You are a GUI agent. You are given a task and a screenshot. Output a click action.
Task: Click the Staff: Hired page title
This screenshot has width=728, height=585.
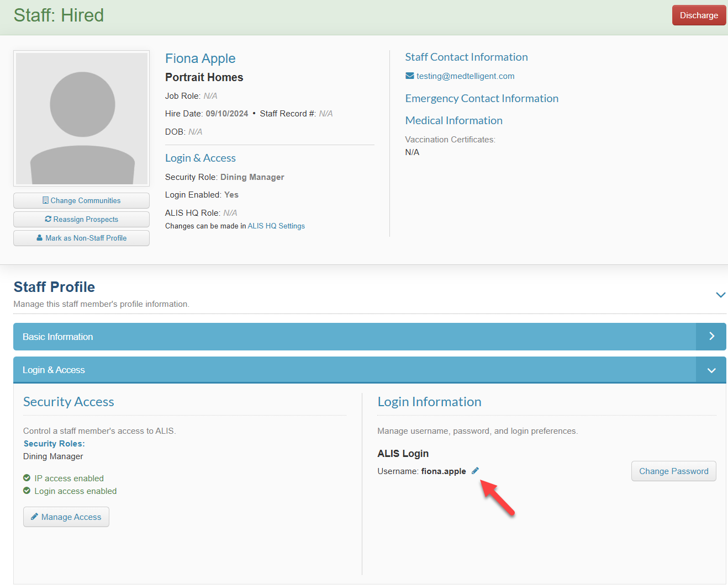coord(59,15)
